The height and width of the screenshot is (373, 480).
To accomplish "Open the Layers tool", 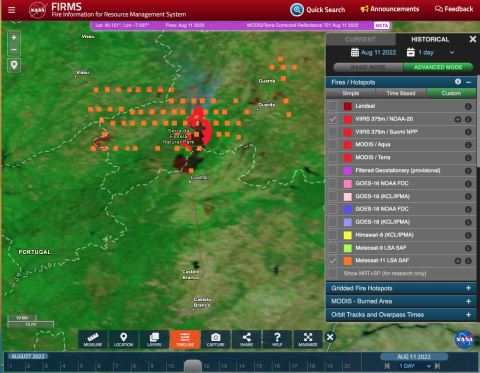I will point(154,339).
